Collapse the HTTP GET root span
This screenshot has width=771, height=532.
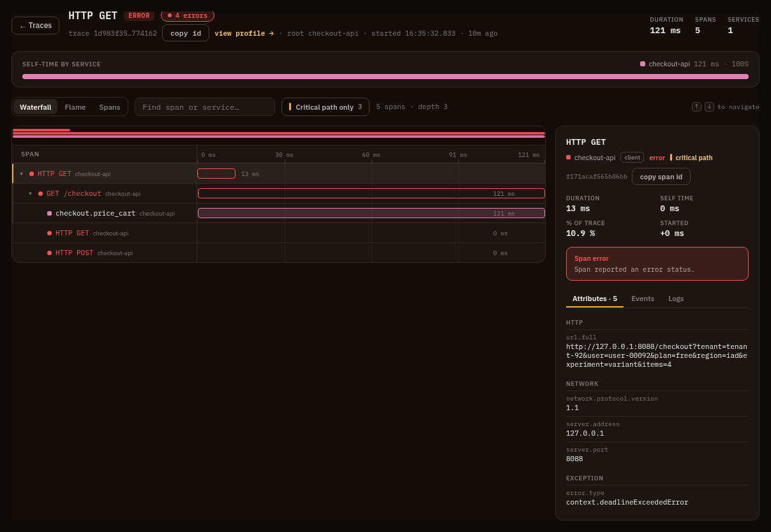click(x=21, y=174)
